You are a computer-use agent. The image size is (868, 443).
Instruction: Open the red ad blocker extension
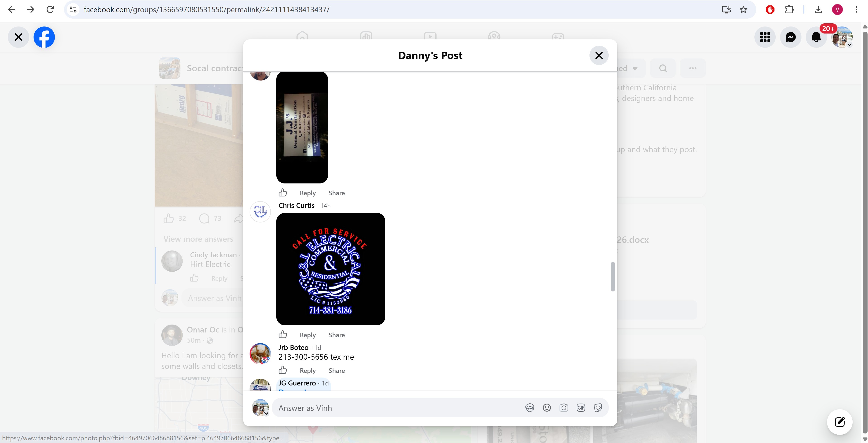(x=770, y=10)
